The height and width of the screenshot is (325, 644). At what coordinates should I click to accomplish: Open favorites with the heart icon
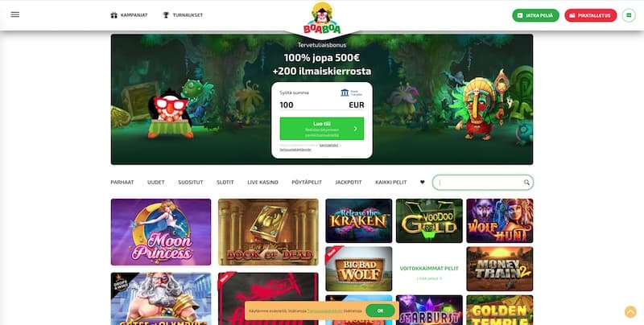422,182
